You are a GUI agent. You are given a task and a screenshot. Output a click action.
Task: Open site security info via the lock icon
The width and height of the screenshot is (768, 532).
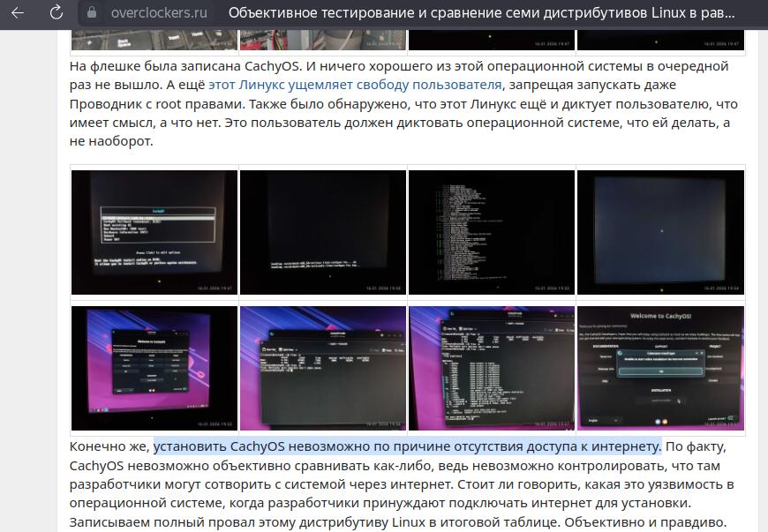(x=92, y=12)
